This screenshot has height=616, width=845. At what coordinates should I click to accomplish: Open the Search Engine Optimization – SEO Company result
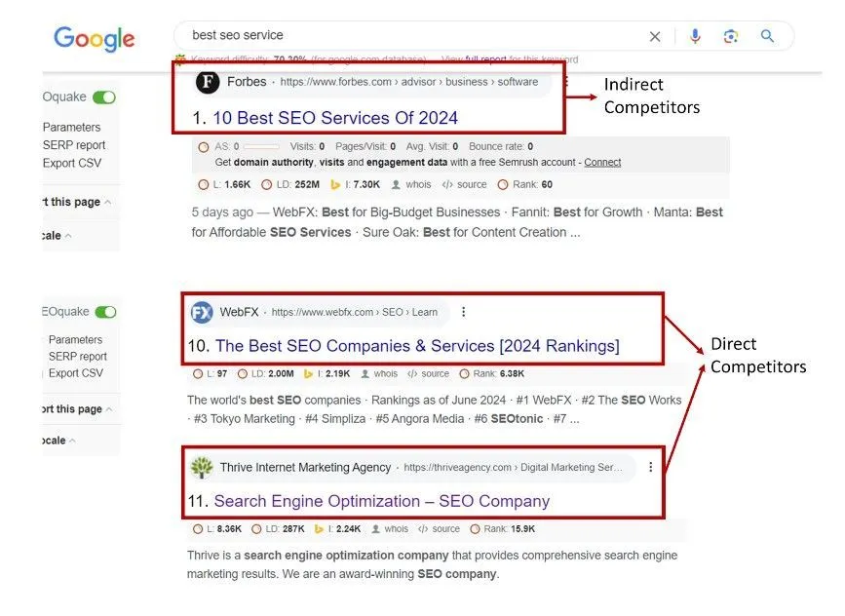point(381,501)
